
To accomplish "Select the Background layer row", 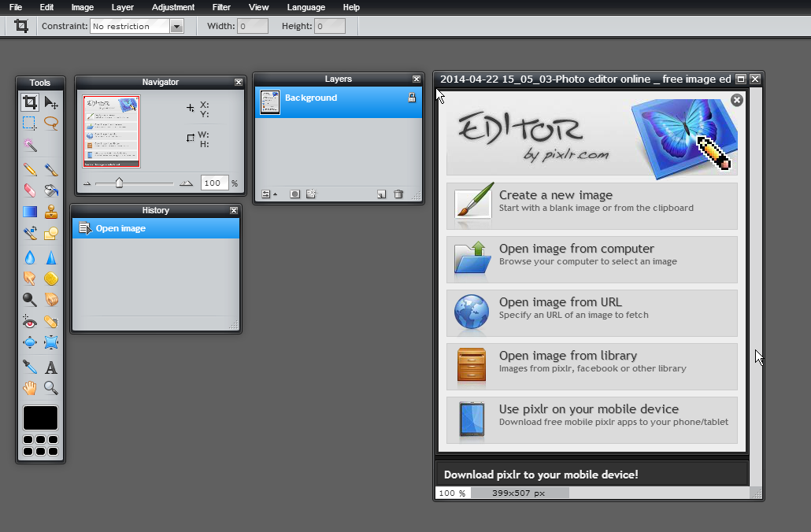I will click(339, 102).
